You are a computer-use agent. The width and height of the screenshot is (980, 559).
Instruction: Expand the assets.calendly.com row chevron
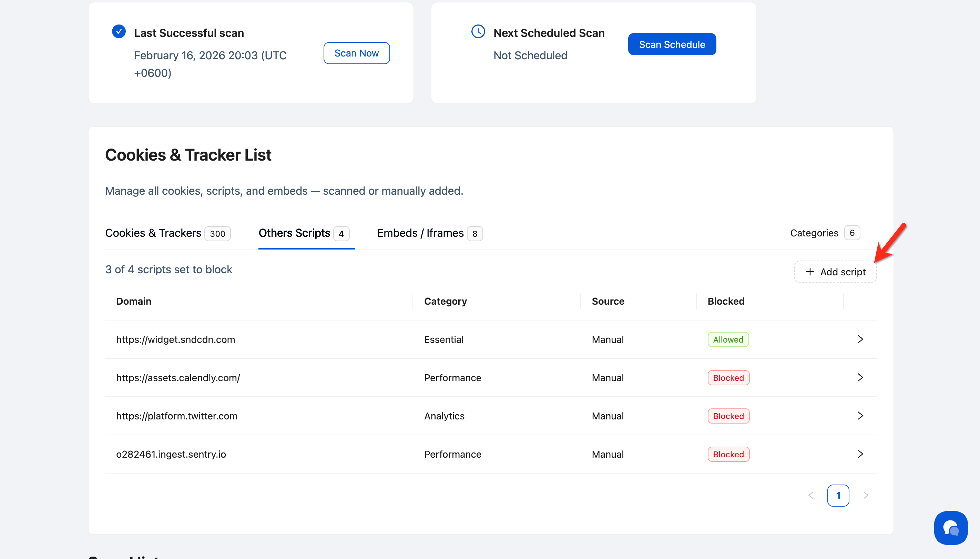click(x=860, y=377)
